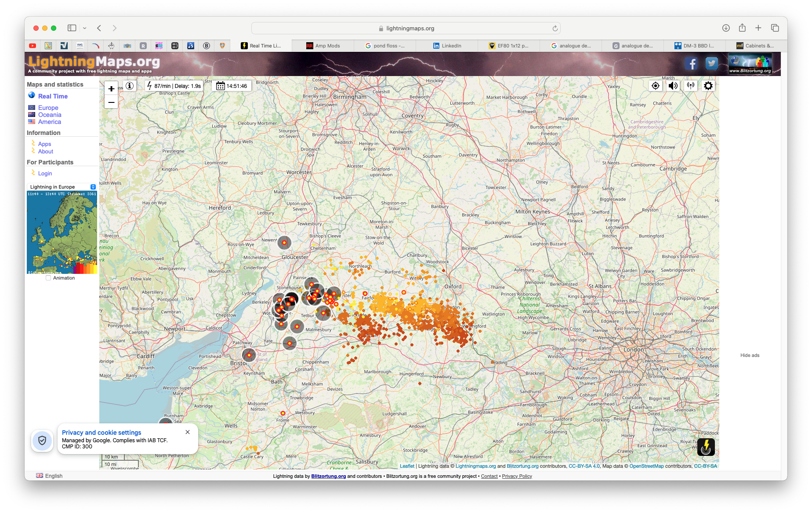Toggle the detector stations display

[x=691, y=86]
